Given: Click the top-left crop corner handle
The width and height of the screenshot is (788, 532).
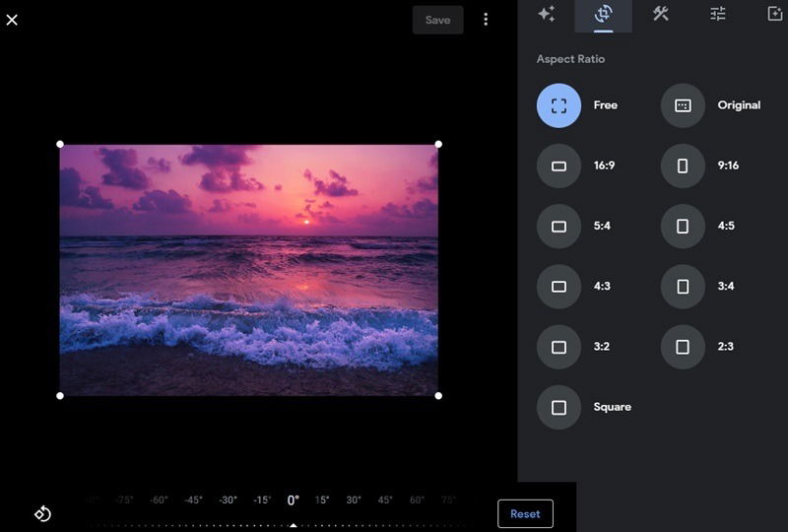Looking at the screenshot, I should click(x=60, y=144).
